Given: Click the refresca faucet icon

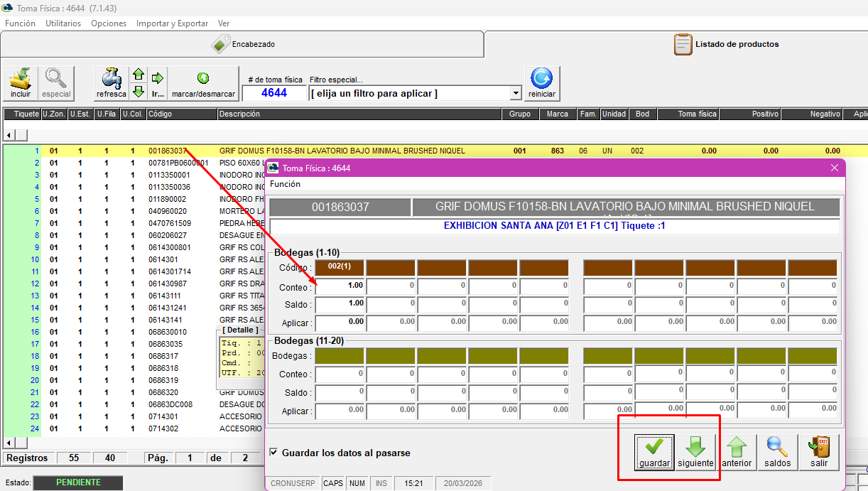Looking at the screenshot, I should click(111, 83).
